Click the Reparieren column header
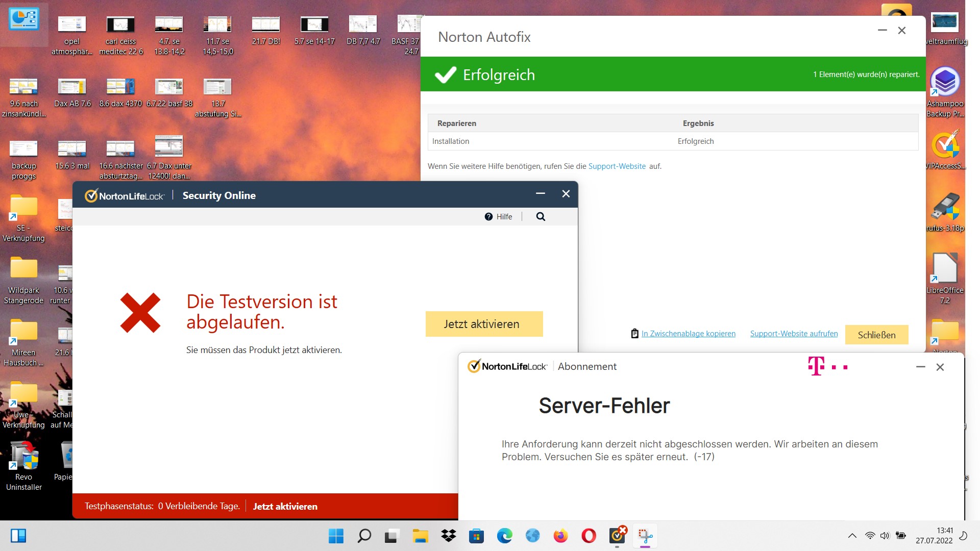 tap(456, 123)
